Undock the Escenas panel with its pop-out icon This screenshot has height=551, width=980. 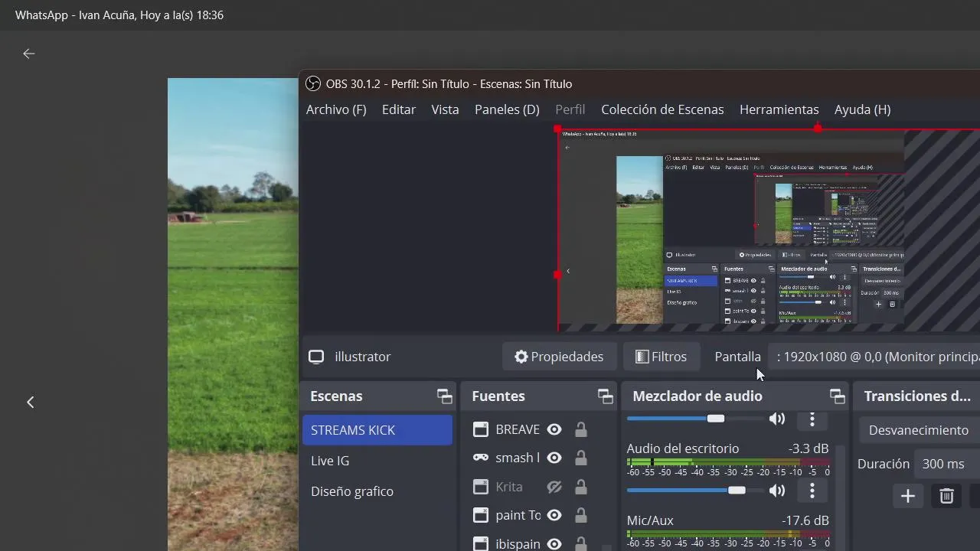coord(444,396)
